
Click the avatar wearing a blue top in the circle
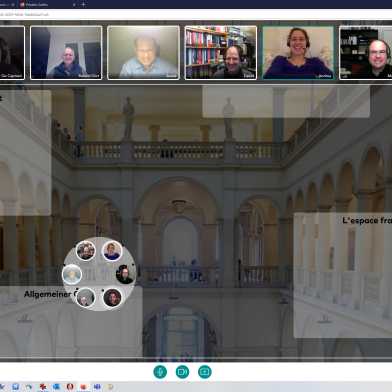(x=112, y=251)
